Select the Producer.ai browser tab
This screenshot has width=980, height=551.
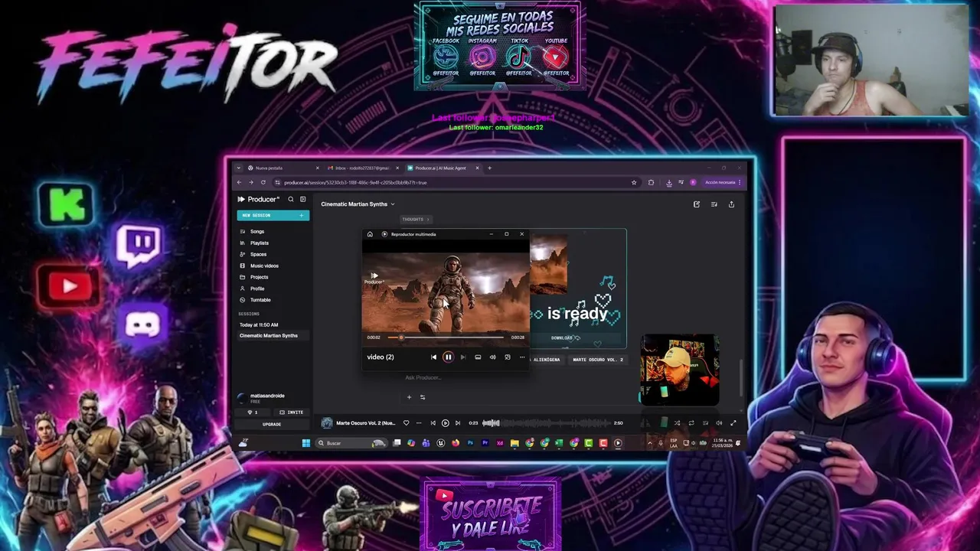coord(443,168)
